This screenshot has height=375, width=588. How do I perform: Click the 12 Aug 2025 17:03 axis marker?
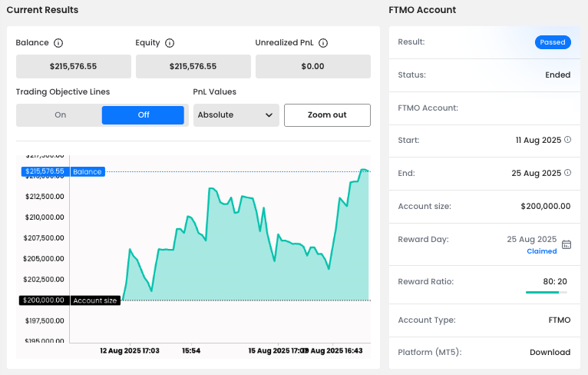tap(130, 350)
